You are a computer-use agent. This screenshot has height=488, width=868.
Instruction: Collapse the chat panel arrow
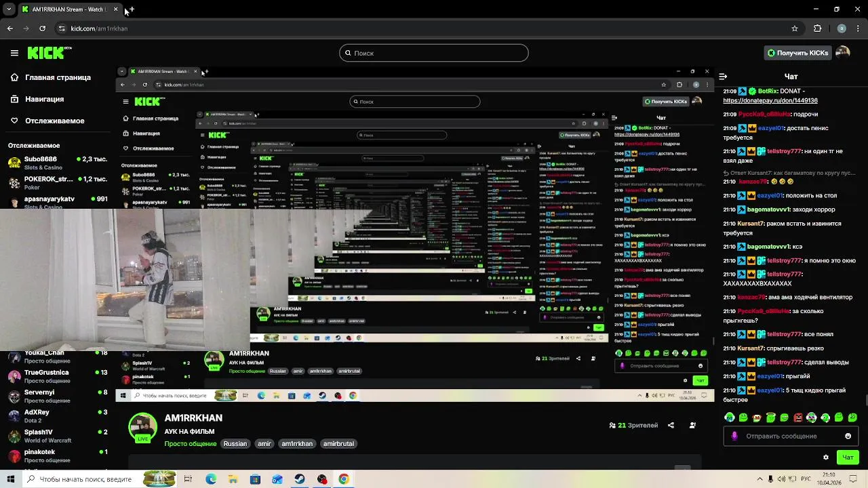click(x=723, y=77)
